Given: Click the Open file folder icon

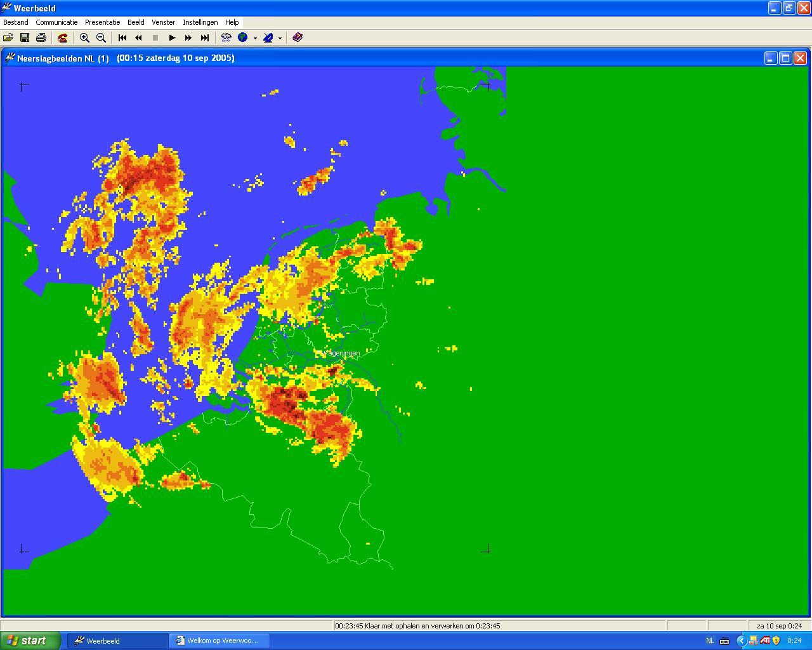Looking at the screenshot, I should 8,37.
